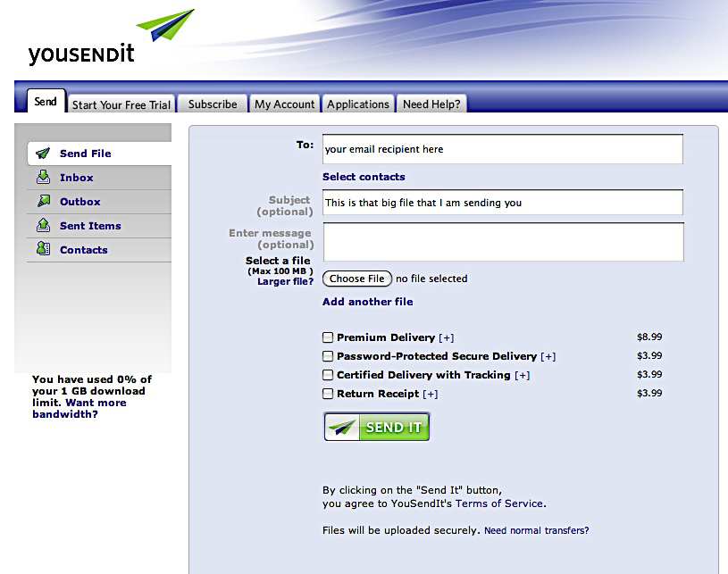
Task: Click the Sent Items upload icon
Action: [43, 225]
